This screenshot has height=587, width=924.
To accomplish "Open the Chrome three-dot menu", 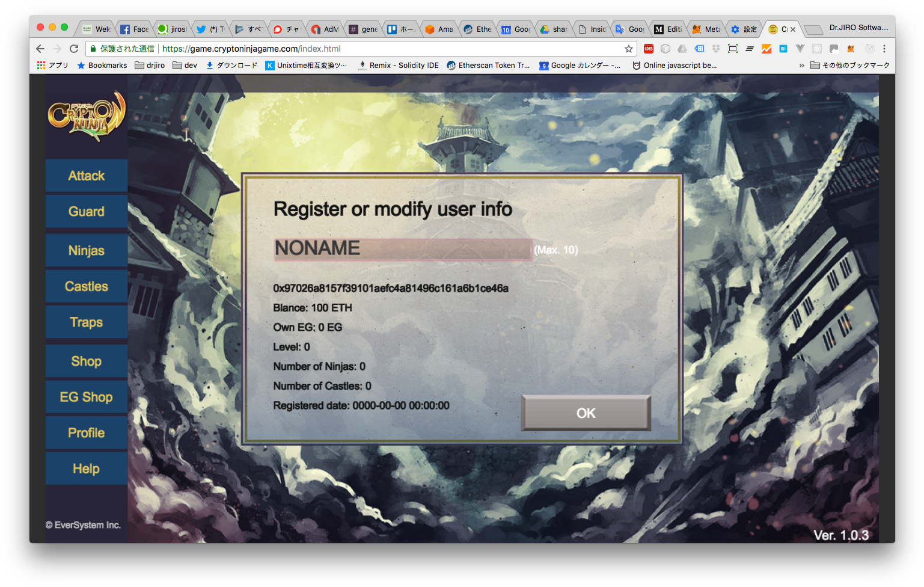I will coord(884,49).
